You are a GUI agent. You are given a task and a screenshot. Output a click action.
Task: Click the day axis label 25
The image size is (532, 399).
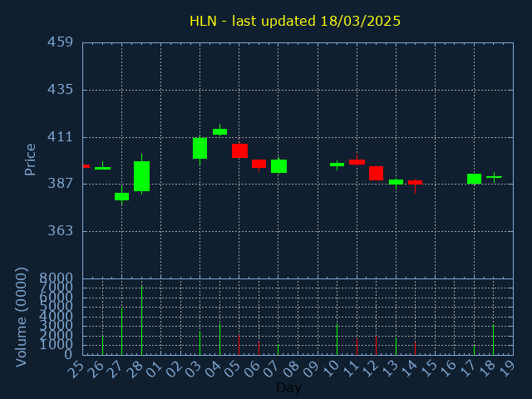(x=76, y=369)
